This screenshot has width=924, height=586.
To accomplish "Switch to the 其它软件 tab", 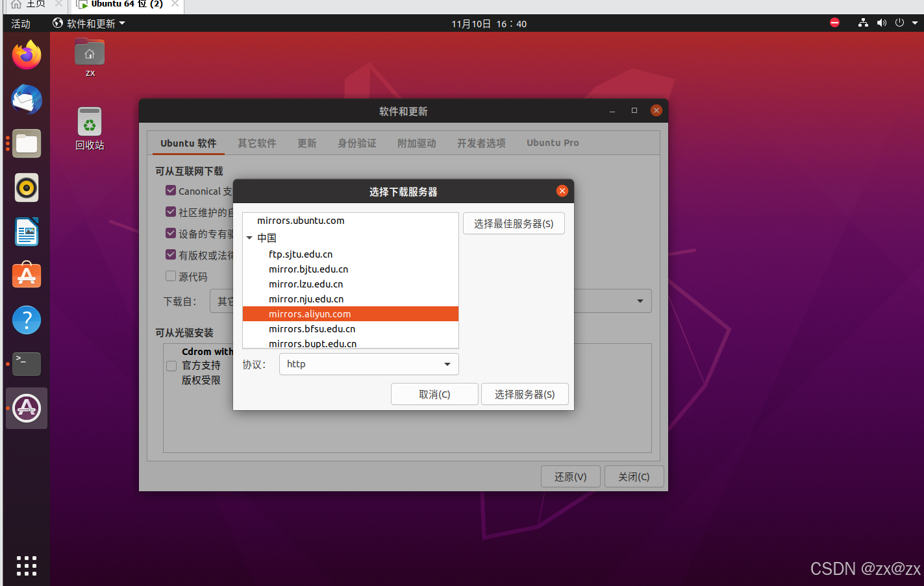I will (x=257, y=143).
